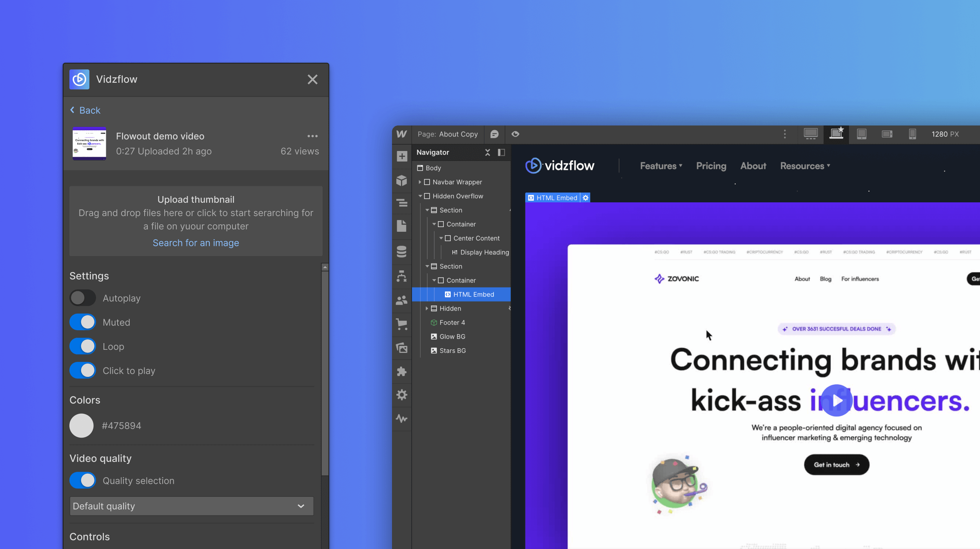Collapse the Hidden Overflow tree item
Viewport: 980px width, 549px height.
click(x=421, y=196)
